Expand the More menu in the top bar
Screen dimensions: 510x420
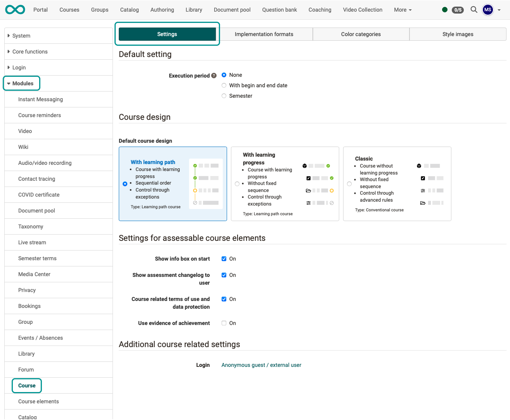(402, 10)
